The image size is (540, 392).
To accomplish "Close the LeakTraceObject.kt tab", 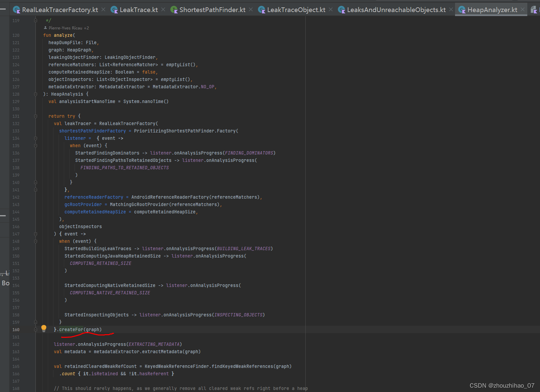I will pyautogui.click(x=331, y=9).
